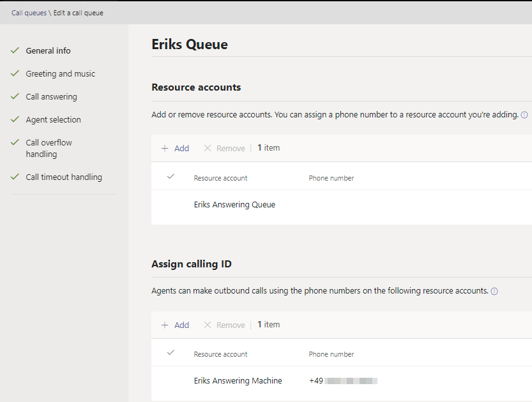The height and width of the screenshot is (402, 532).
Task: Click the plus Add icon under Resource accounts
Action: pyautogui.click(x=165, y=148)
